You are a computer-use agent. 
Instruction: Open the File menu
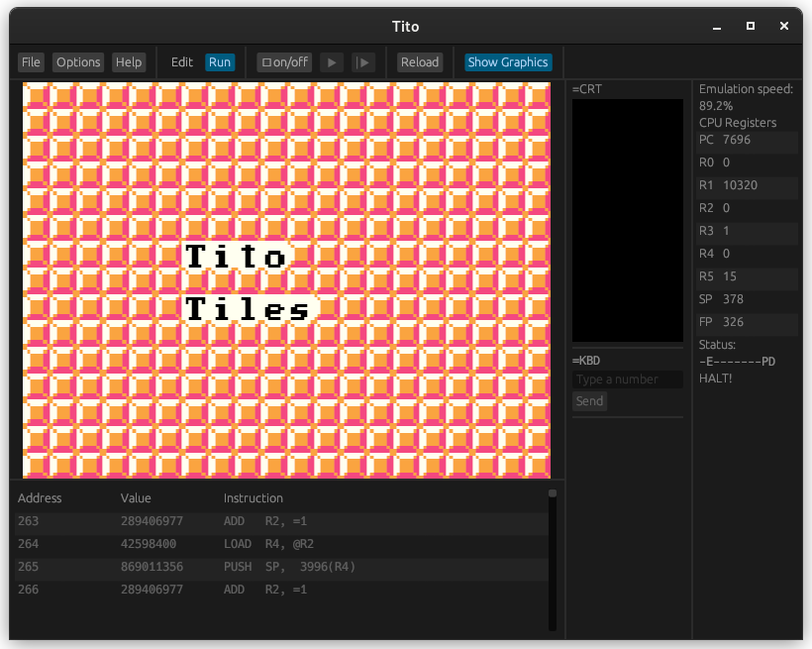click(31, 61)
